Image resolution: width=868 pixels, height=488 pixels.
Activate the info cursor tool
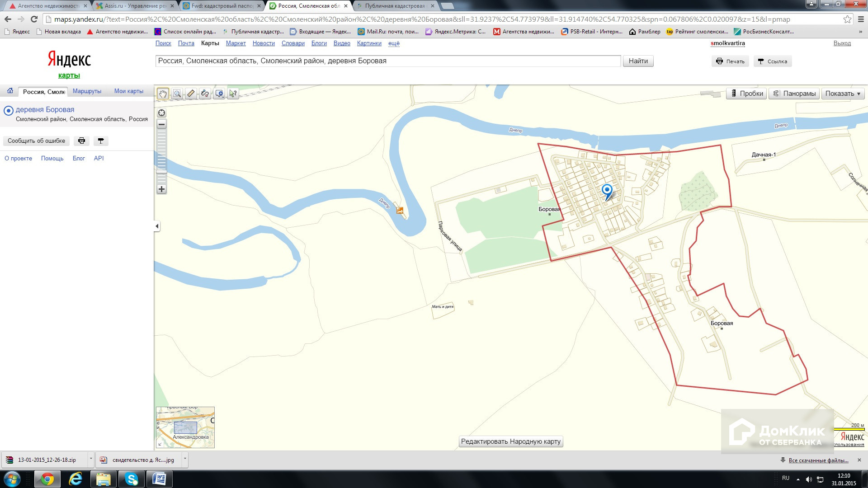(233, 94)
